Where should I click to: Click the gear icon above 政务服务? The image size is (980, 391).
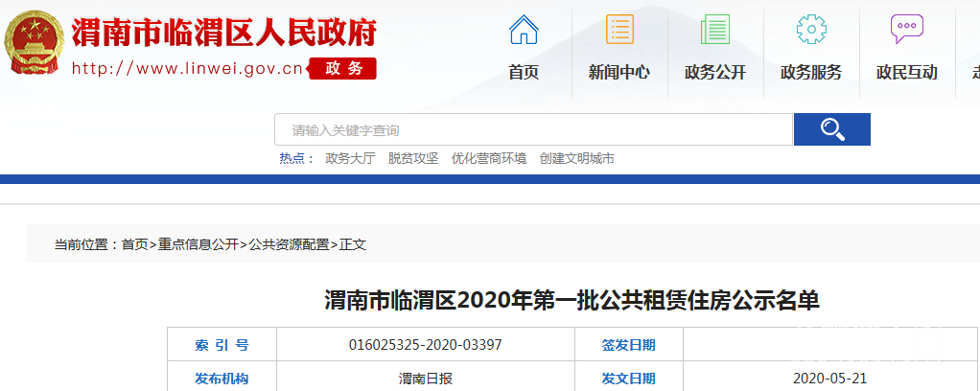click(811, 30)
